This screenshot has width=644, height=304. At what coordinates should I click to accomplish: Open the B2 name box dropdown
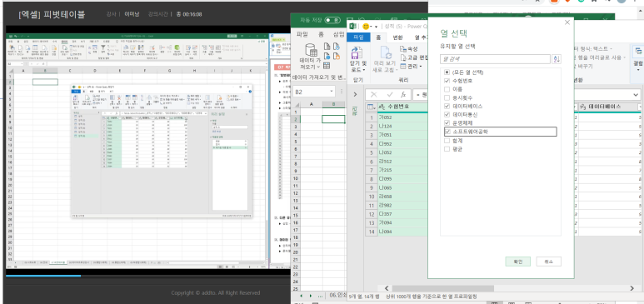point(332,92)
